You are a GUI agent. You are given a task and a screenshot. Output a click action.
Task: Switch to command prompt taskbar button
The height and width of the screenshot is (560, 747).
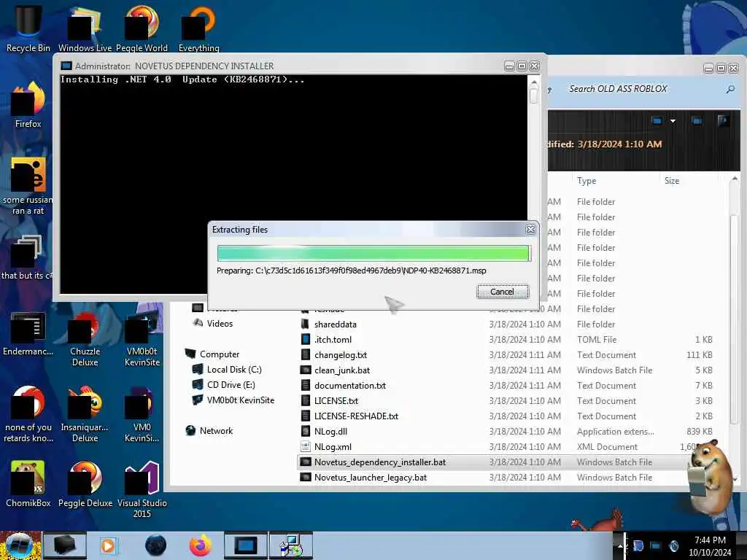click(245, 545)
